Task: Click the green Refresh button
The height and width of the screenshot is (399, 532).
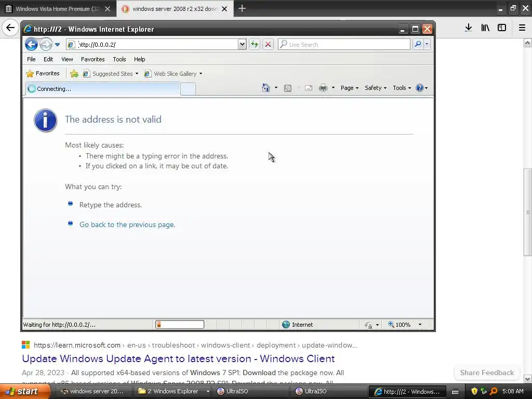Action: (x=255, y=45)
